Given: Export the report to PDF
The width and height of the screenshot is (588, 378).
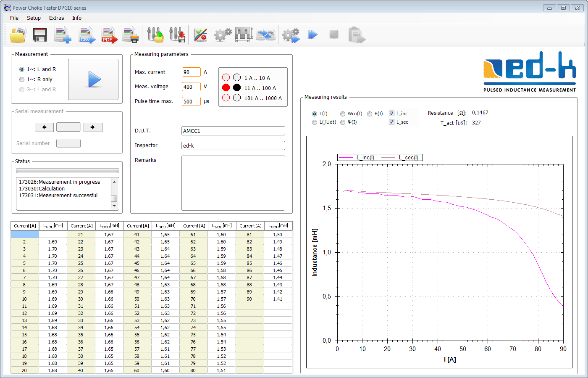Looking at the screenshot, I should (109, 35).
